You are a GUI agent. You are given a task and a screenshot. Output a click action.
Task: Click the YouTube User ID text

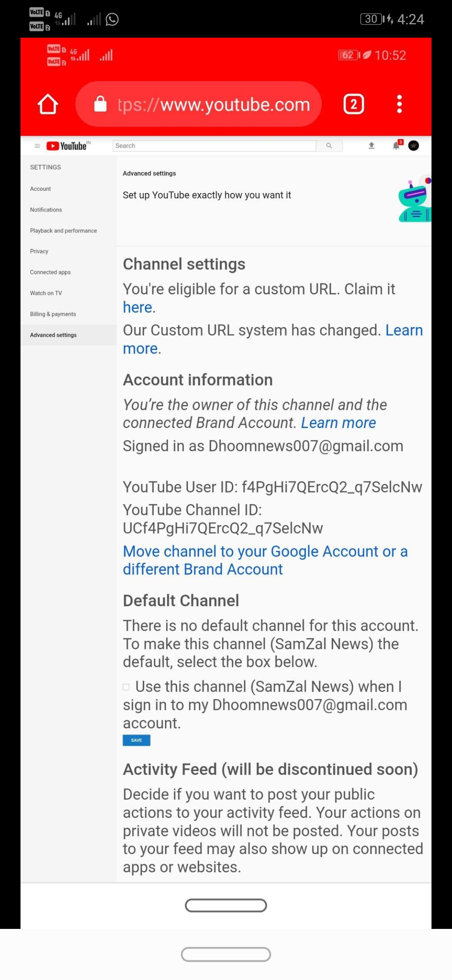click(272, 487)
